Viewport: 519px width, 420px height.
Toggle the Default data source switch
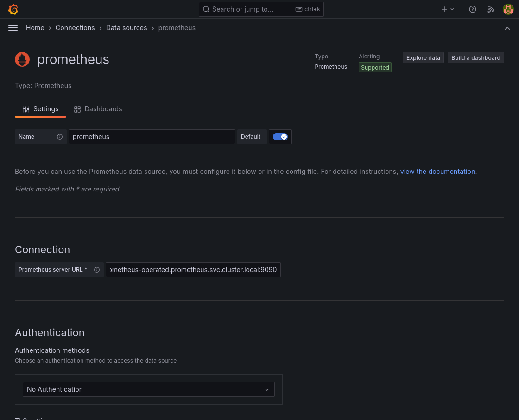coord(280,137)
